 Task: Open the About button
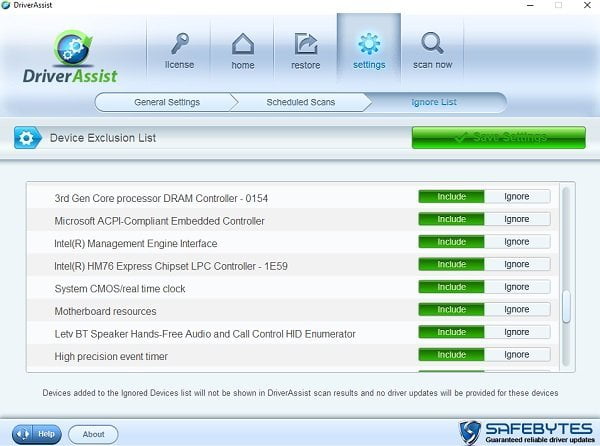(93, 435)
